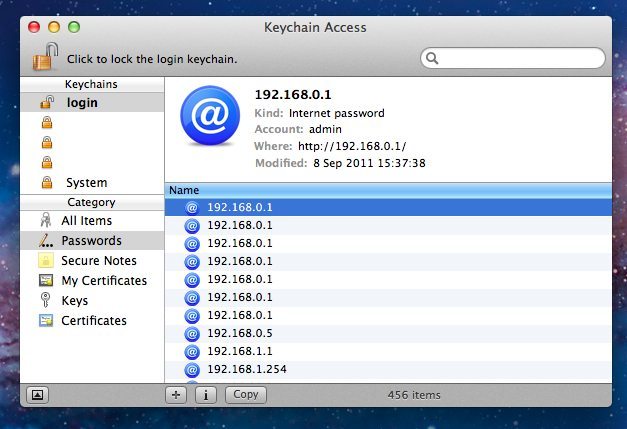The image size is (627, 429).
Task: Click the All Items keys icon
Action: point(46,220)
